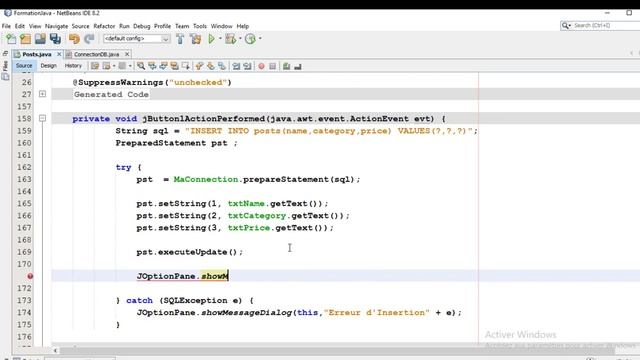
Task: Click the Shift Line Left icon
Action: 236,66
